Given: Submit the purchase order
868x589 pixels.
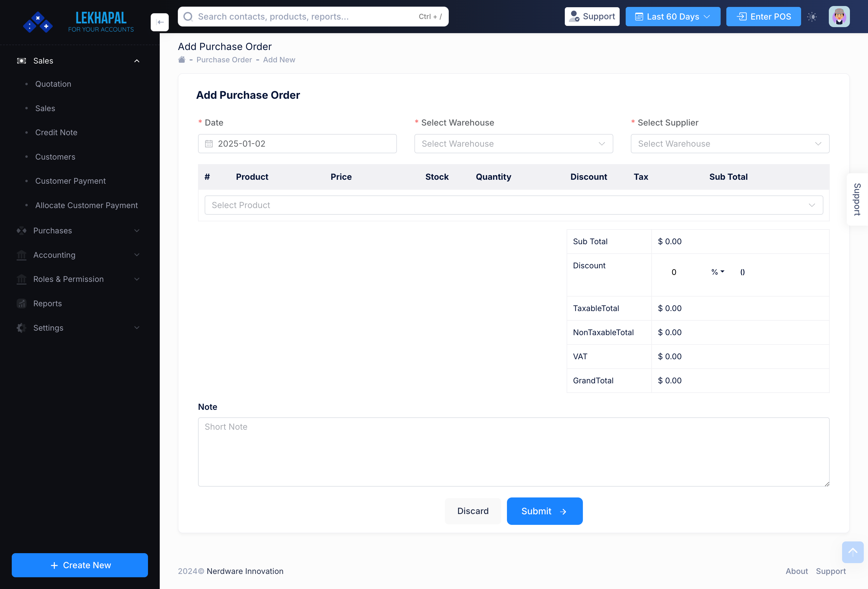Looking at the screenshot, I should [544, 511].
